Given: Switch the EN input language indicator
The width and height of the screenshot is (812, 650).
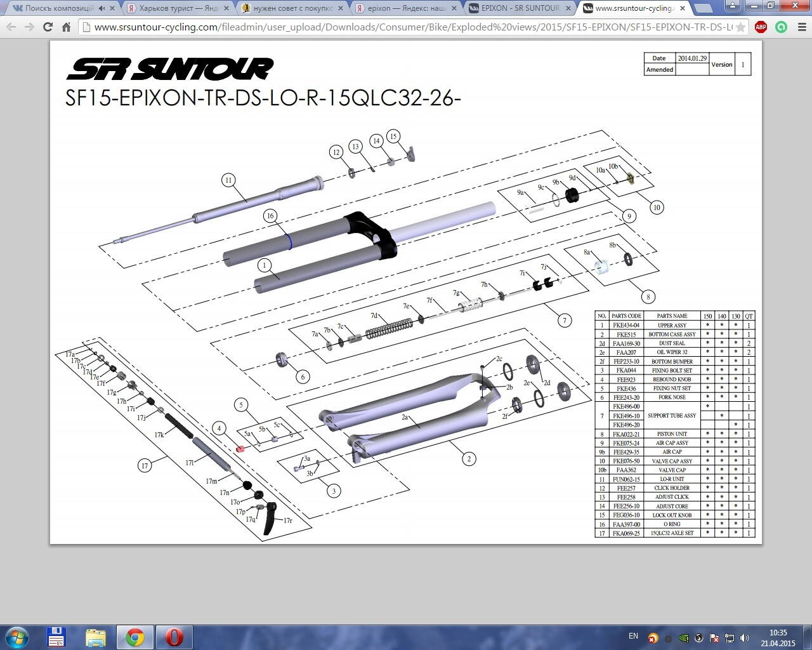Looking at the screenshot, I should pyautogui.click(x=633, y=636).
